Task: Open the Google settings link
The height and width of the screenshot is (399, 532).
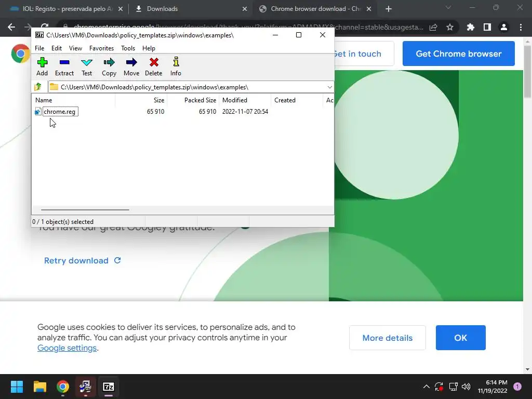Action: click(67, 348)
